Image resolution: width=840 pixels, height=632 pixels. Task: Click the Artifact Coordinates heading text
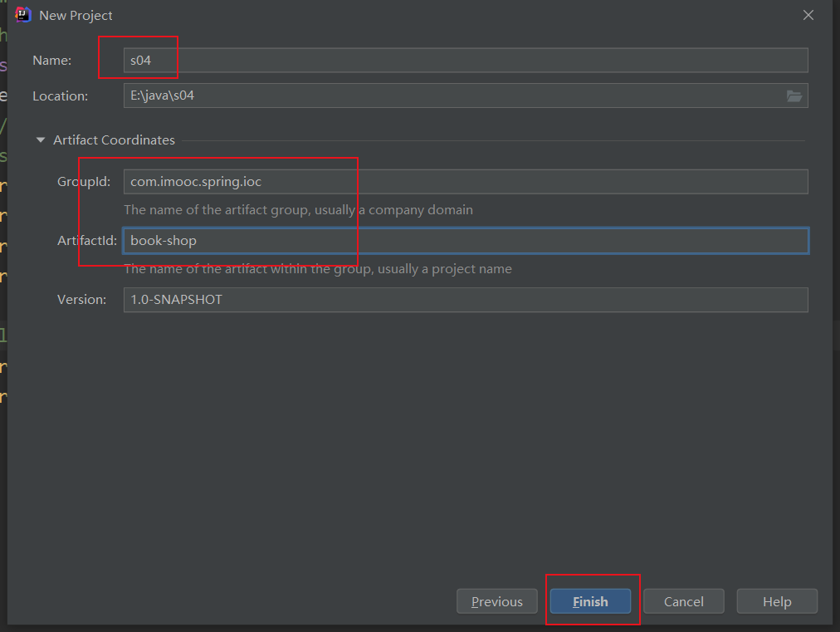114,140
